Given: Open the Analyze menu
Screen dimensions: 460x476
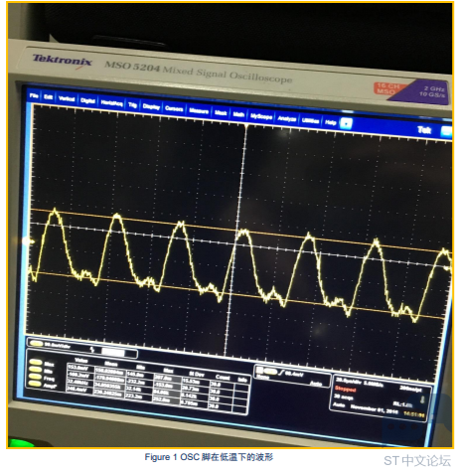Looking at the screenshot, I should (x=287, y=119).
